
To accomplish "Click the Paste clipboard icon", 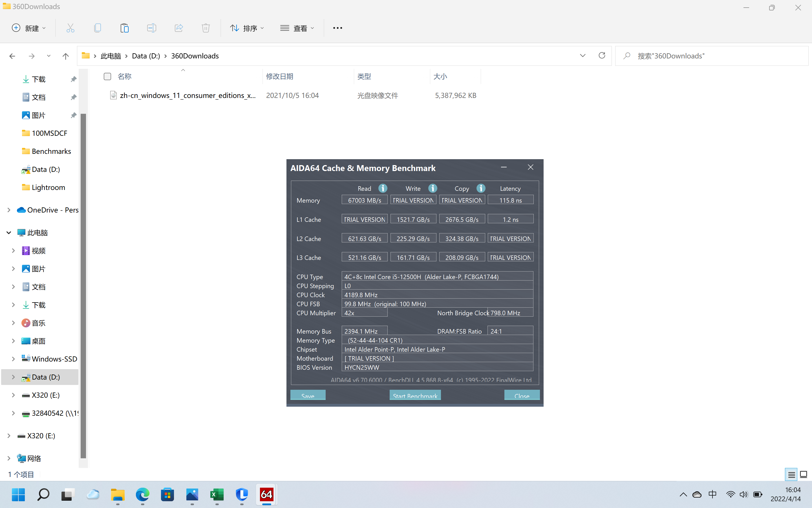I will [125, 28].
